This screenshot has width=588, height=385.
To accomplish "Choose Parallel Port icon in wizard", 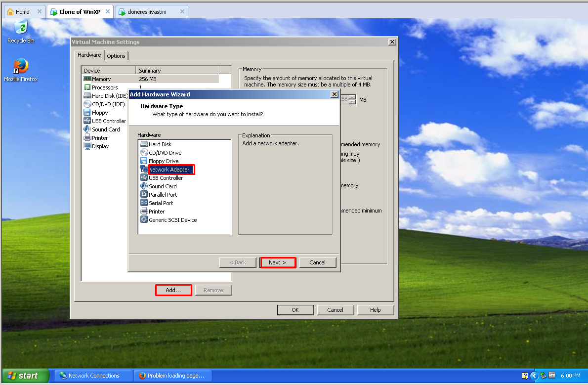I will 144,194.
